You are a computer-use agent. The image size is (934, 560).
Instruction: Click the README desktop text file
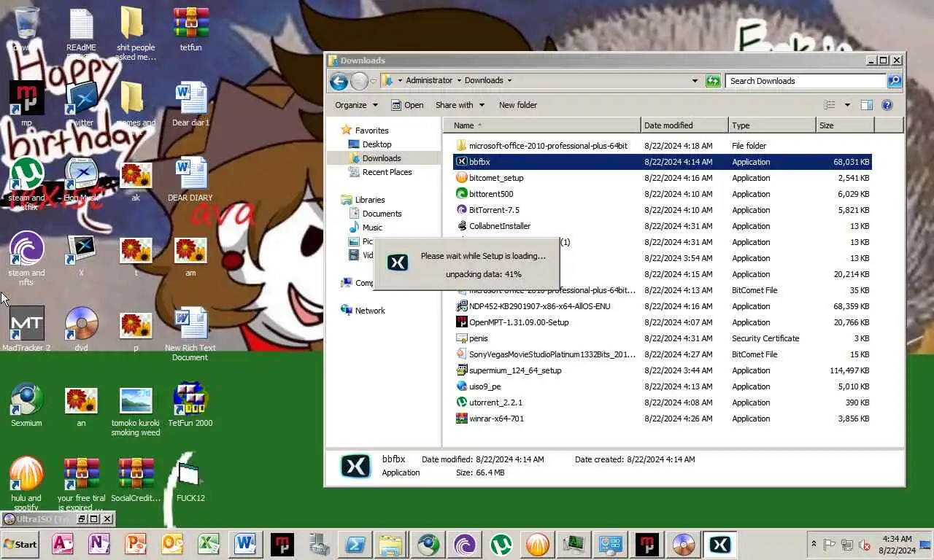(81, 23)
